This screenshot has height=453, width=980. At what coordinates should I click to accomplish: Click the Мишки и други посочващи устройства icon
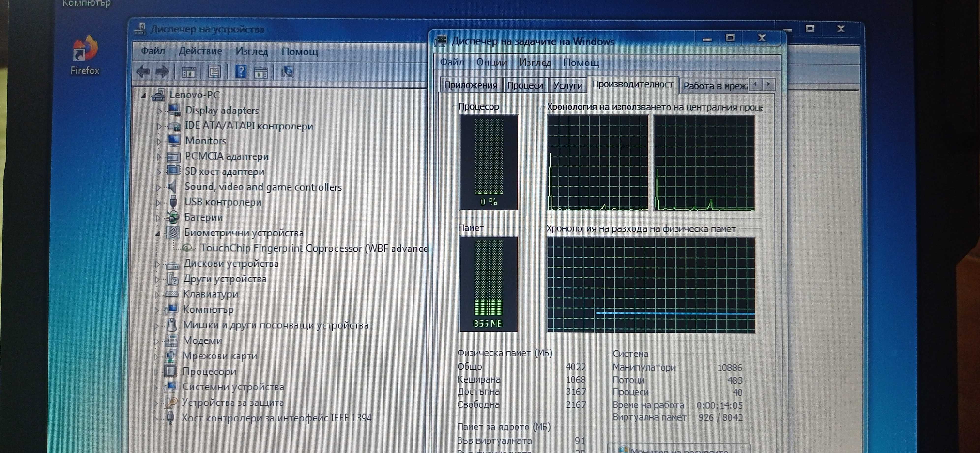(x=172, y=325)
